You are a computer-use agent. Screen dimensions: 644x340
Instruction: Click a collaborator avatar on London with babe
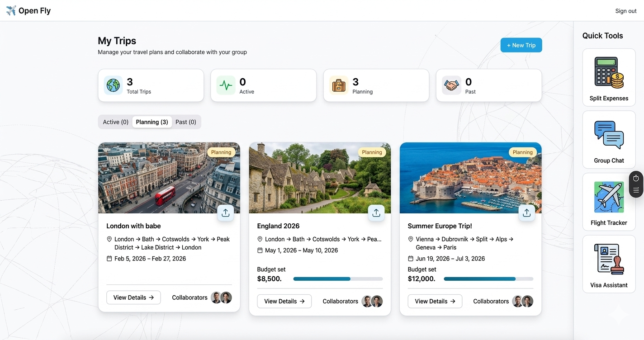coord(216,297)
